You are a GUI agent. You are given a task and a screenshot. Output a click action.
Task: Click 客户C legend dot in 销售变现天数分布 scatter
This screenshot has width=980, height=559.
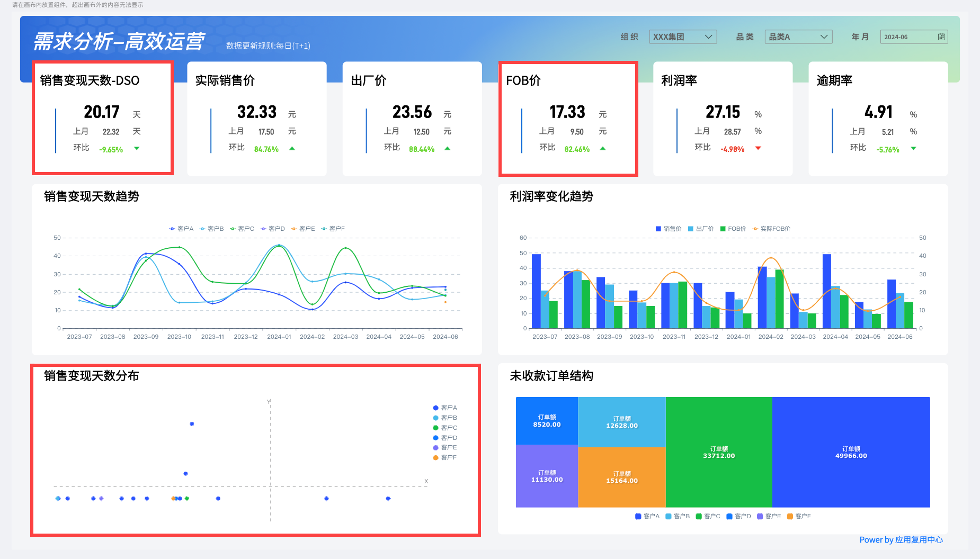435,428
